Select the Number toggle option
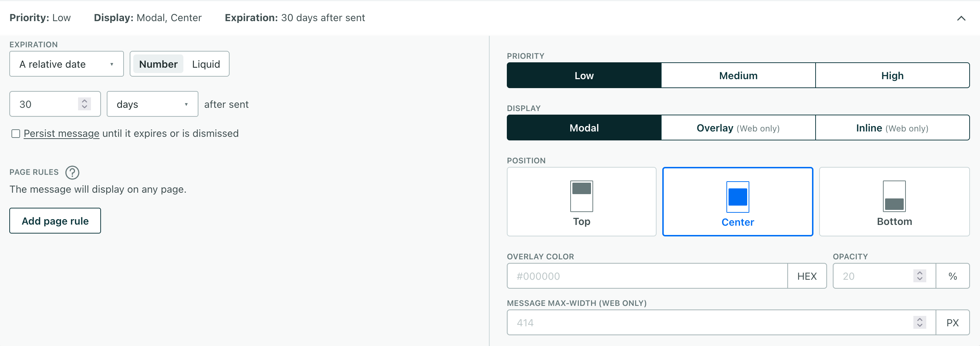Viewport: 980px width, 346px height. (158, 64)
